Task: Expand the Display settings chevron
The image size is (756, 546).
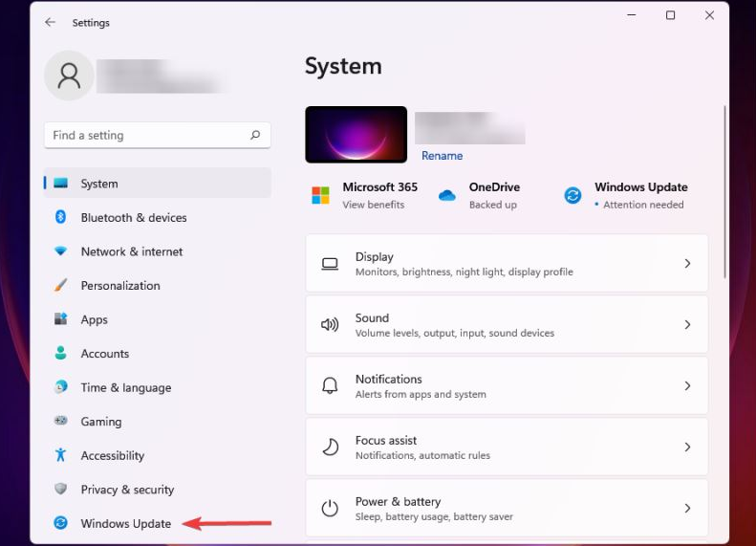Action: pyautogui.click(x=687, y=264)
